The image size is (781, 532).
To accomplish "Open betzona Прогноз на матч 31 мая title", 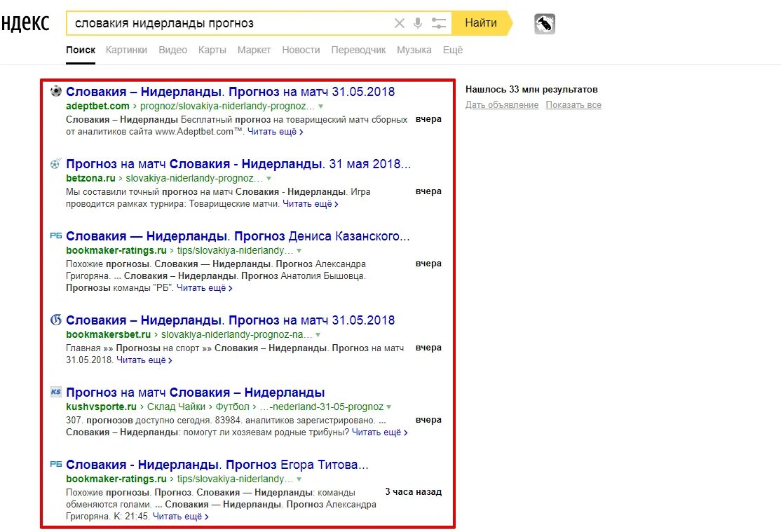I will pos(238,164).
